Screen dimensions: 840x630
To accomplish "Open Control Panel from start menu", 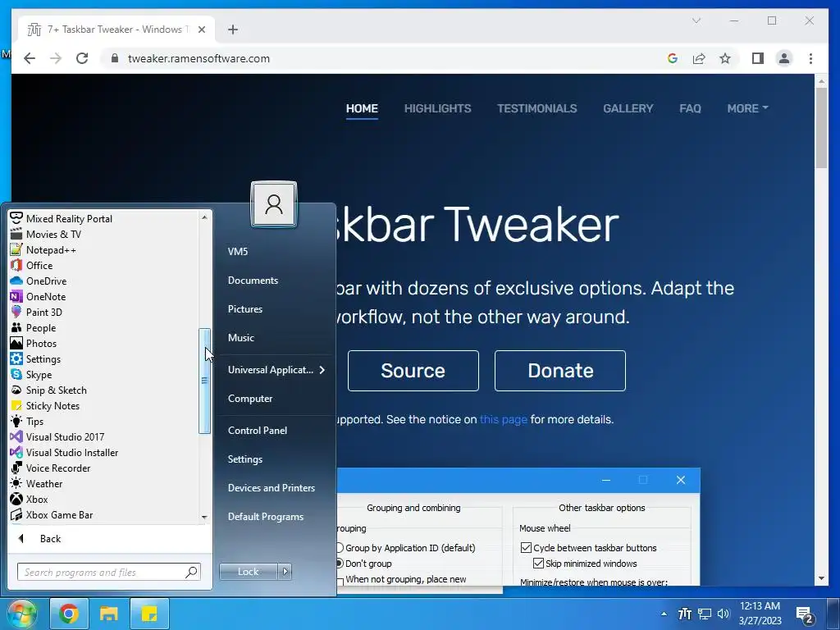I will pos(257,430).
